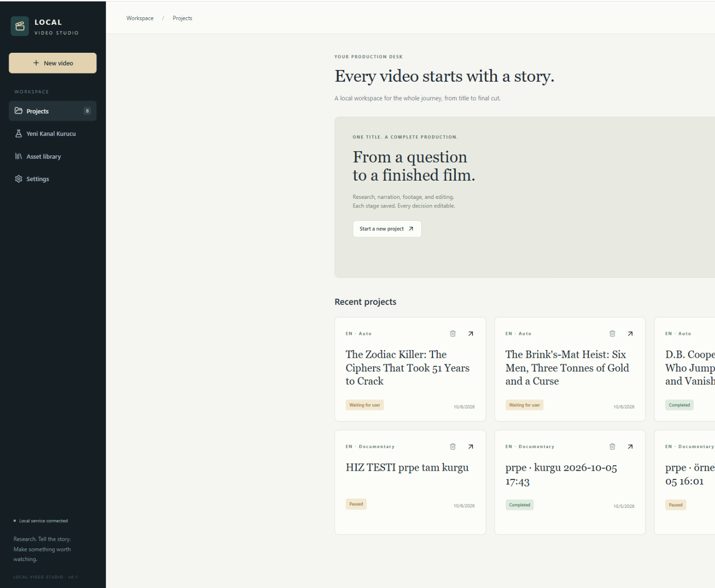The height and width of the screenshot is (588, 715).
Task: Click the Recent projects heading
Action: 366,302
